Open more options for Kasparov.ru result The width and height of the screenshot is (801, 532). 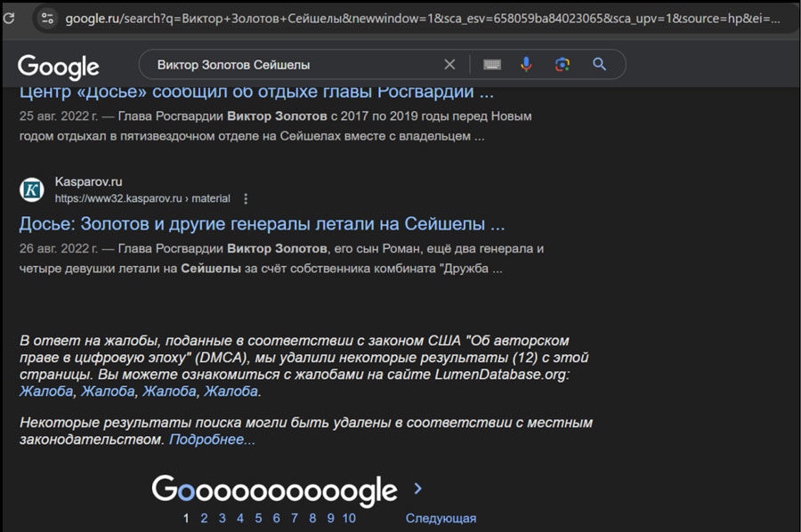[x=246, y=198]
